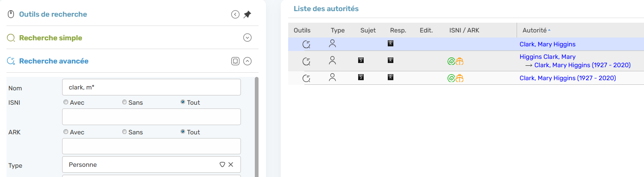Sort by the Edit. column header

(x=426, y=30)
